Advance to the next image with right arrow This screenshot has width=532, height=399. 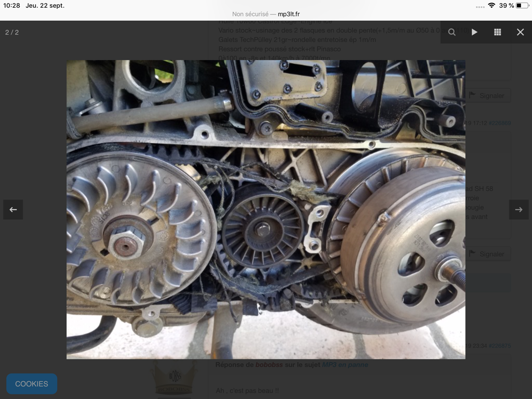(518, 209)
